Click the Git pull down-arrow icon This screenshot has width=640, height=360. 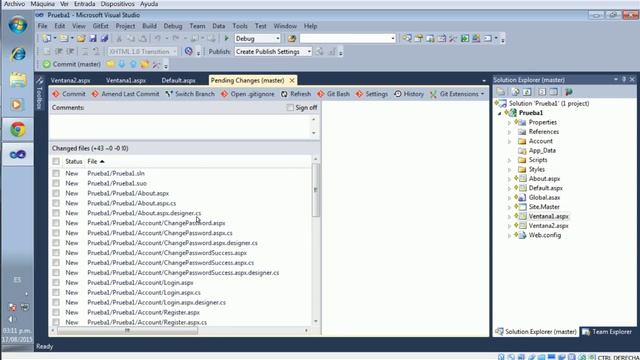click(x=122, y=64)
